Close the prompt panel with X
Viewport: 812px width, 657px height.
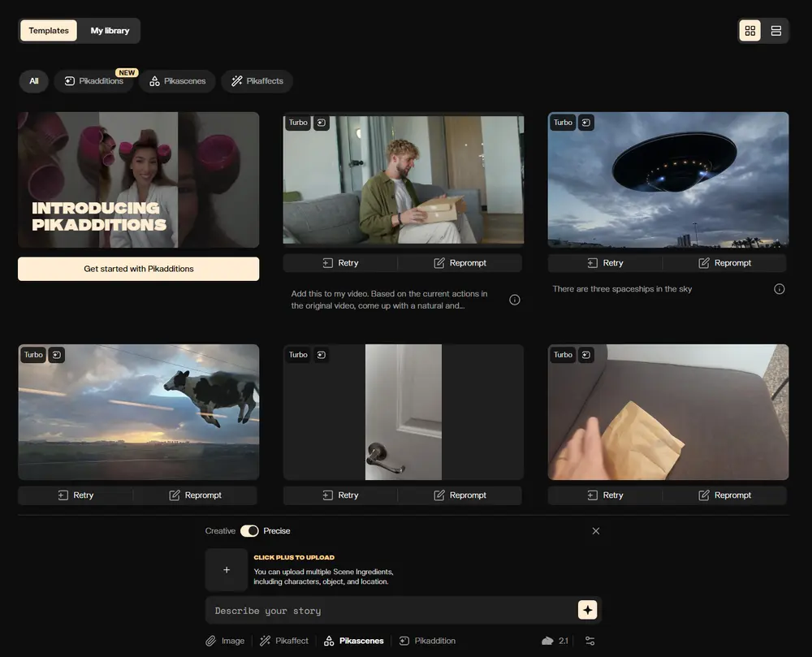tap(596, 531)
